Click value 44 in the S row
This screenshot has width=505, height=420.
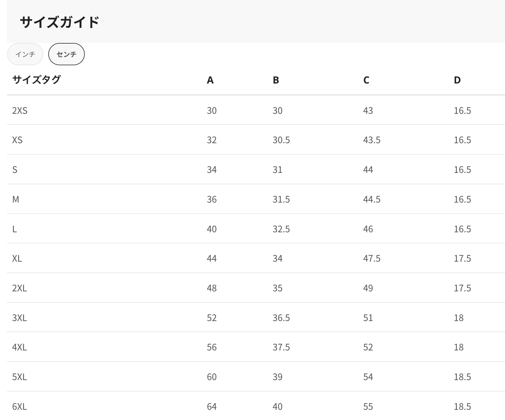pos(368,169)
